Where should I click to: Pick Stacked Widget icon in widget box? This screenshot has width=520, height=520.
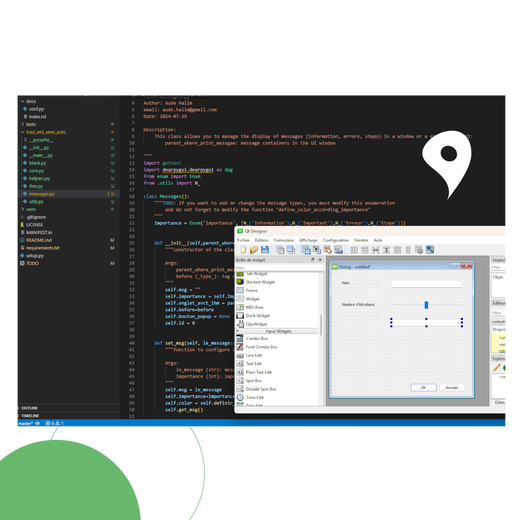point(240,282)
